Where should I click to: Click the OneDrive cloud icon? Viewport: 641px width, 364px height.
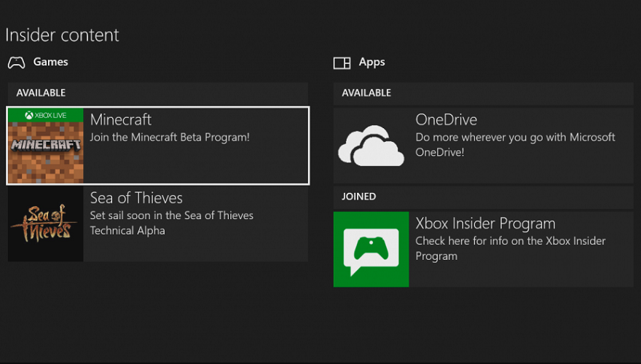tap(371, 146)
